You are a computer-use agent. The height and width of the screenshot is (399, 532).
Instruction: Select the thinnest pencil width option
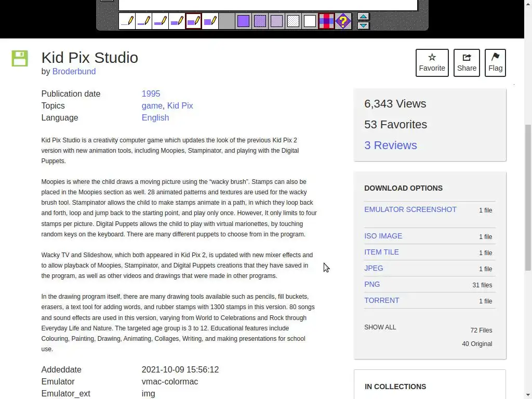127,21
